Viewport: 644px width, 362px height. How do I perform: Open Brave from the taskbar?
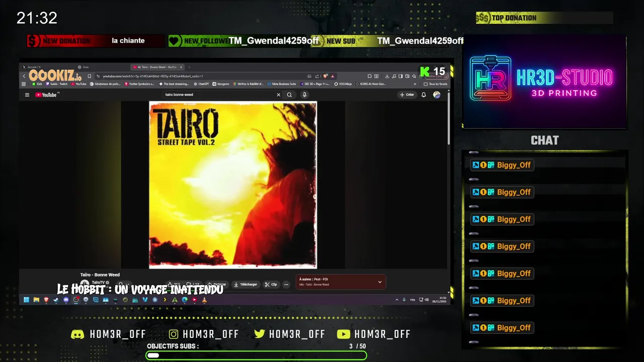coord(46,300)
